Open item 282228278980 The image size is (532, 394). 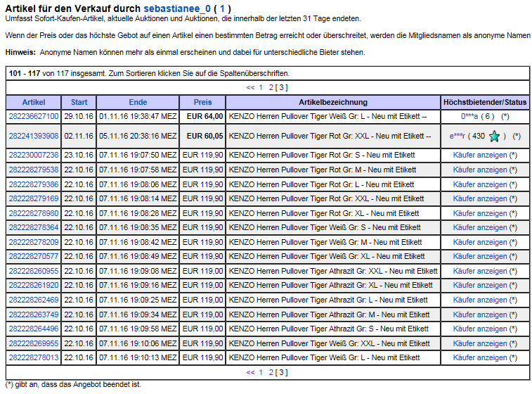(34, 214)
